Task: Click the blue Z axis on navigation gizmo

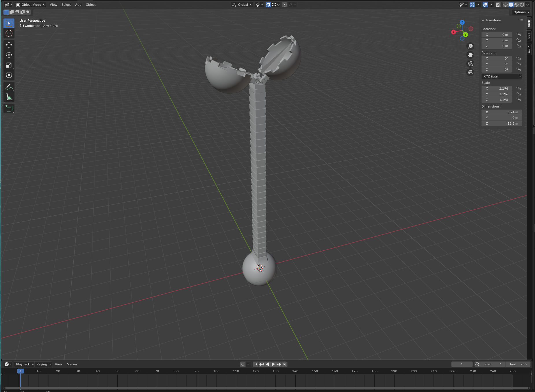Action: [462, 22]
